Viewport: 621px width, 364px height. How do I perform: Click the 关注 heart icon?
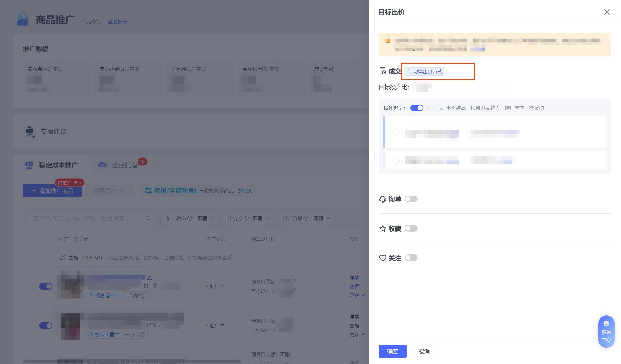[x=382, y=258]
